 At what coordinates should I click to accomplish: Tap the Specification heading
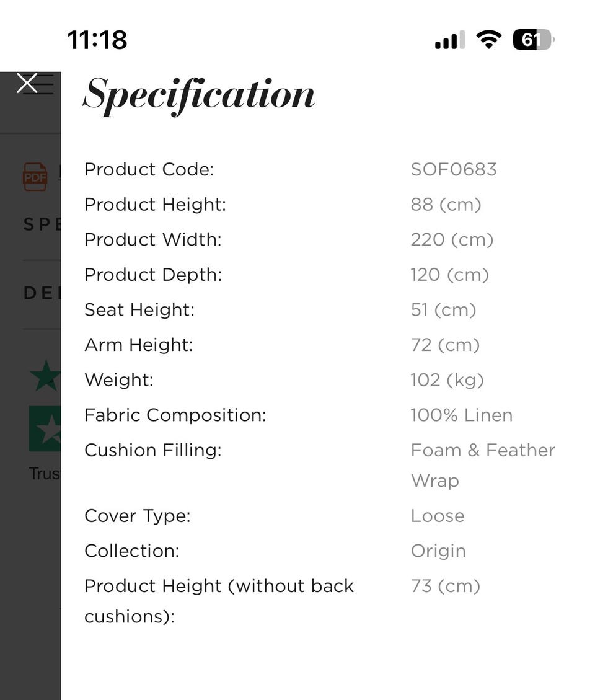[x=199, y=95]
